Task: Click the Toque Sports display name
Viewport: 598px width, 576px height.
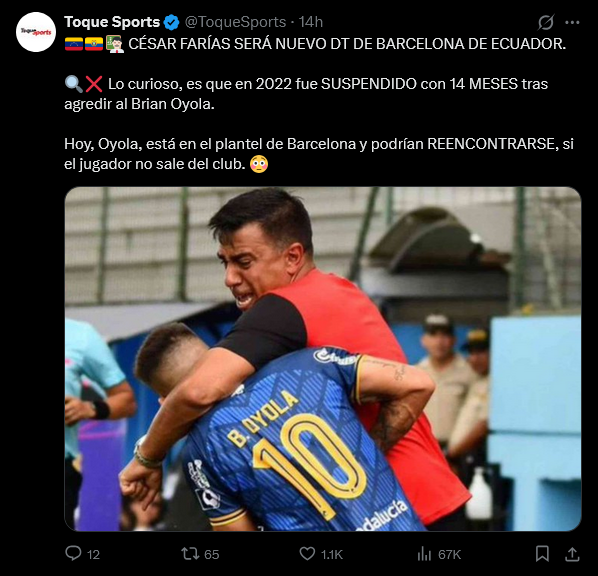Action: [x=112, y=22]
